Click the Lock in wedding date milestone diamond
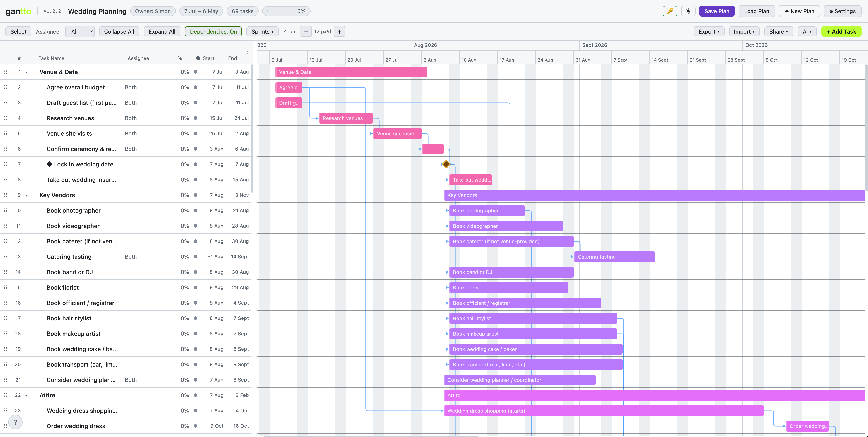The width and height of the screenshot is (868, 437). tap(446, 164)
